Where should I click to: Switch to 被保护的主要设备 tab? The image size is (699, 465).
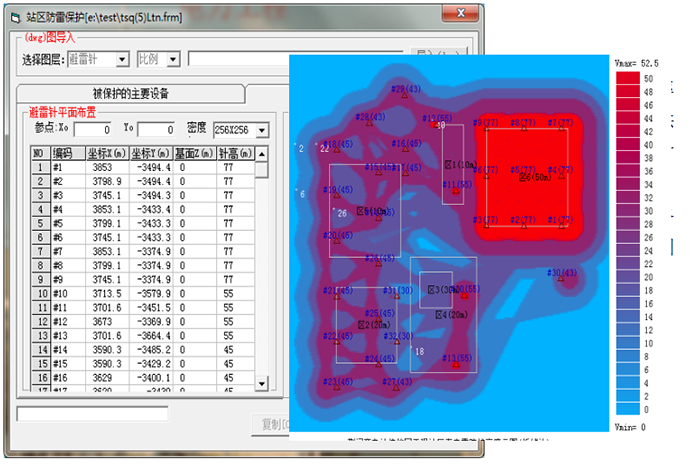[145, 94]
